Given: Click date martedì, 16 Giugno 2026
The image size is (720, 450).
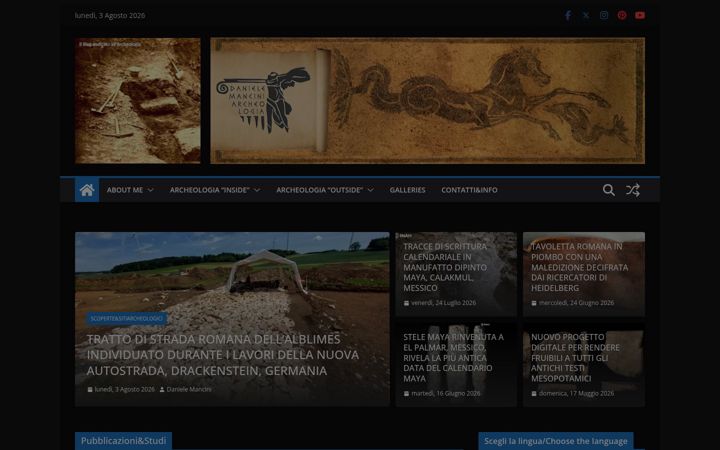Looking at the screenshot, I should [x=445, y=394].
